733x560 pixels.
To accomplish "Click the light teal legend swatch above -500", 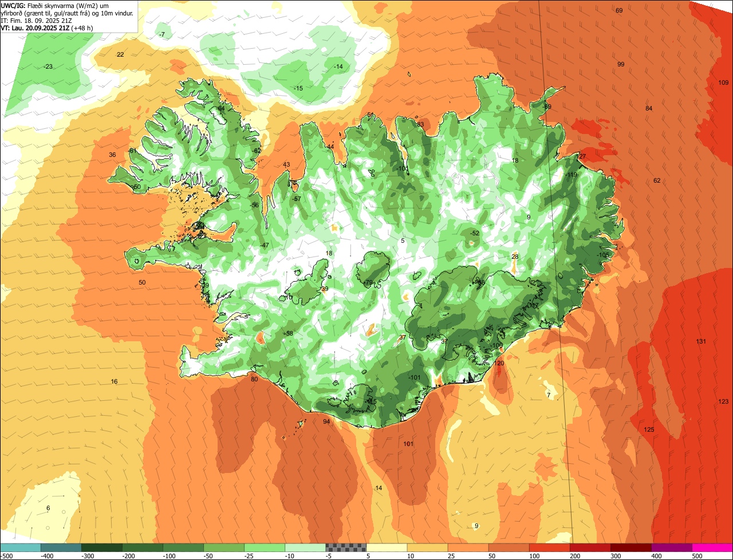I will [x=21, y=547].
